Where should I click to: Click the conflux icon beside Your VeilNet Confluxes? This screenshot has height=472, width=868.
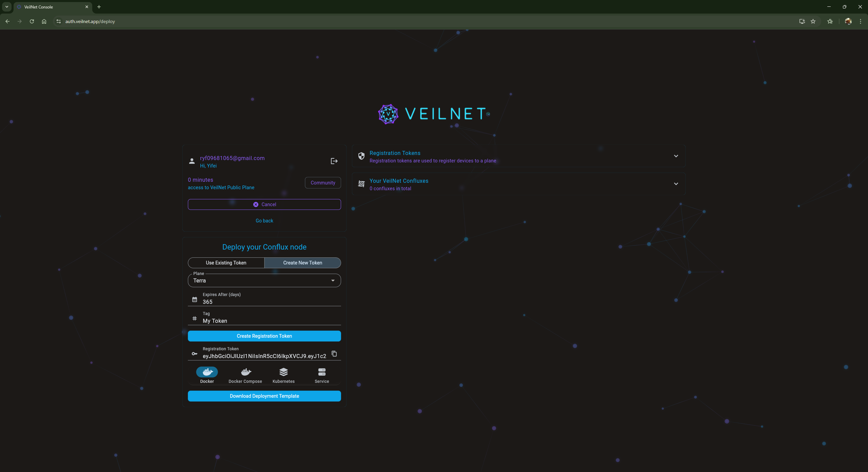coord(361,184)
